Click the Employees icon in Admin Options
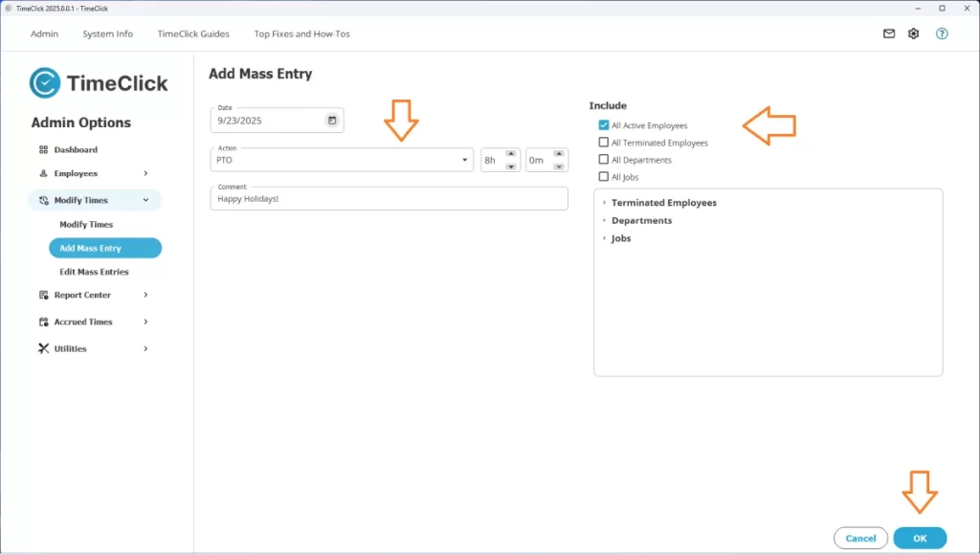The height and width of the screenshot is (555, 980). (x=44, y=173)
